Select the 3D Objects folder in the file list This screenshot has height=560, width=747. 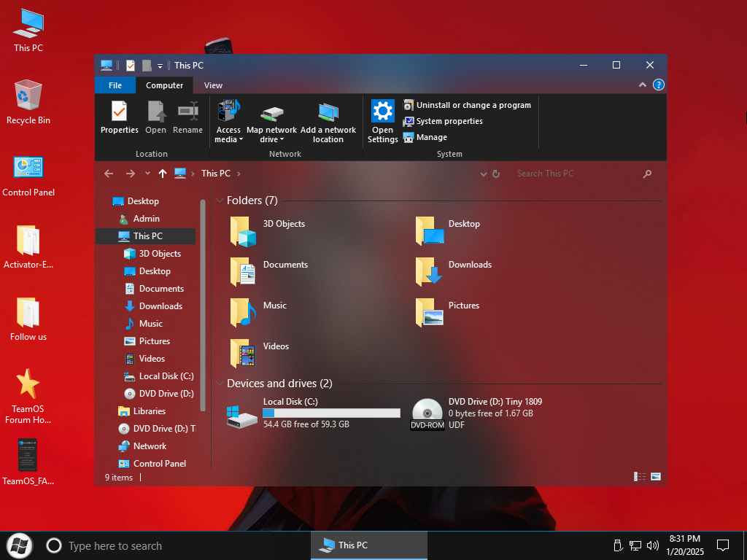click(268, 231)
